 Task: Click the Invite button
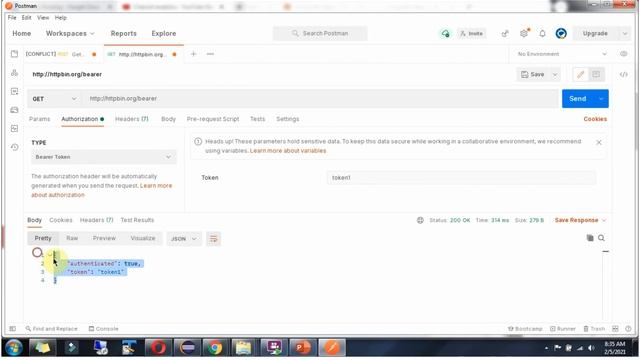[471, 33]
